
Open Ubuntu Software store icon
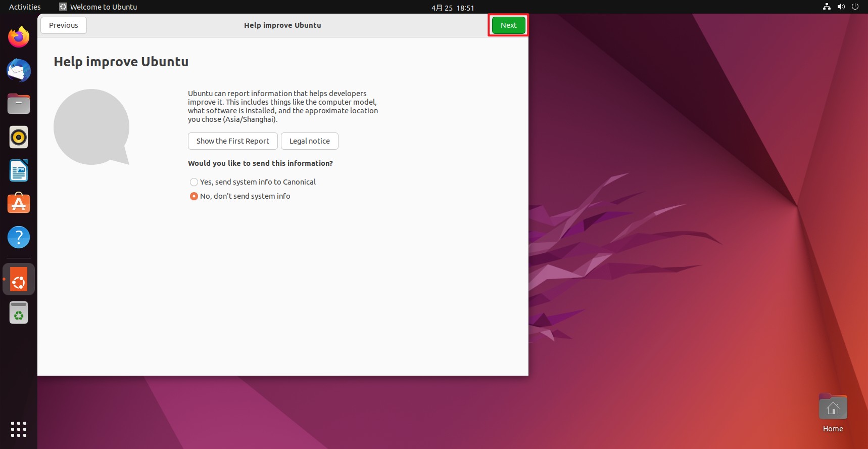coord(19,204)
